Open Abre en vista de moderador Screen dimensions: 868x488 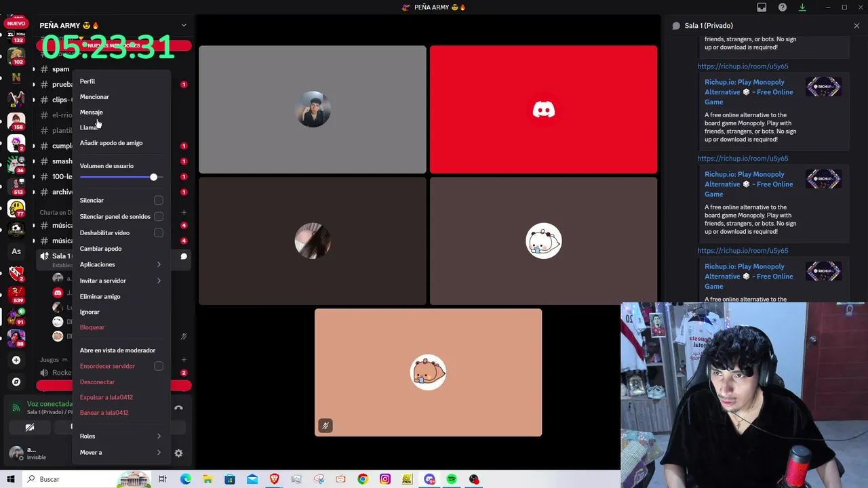(x=117, y=350)
